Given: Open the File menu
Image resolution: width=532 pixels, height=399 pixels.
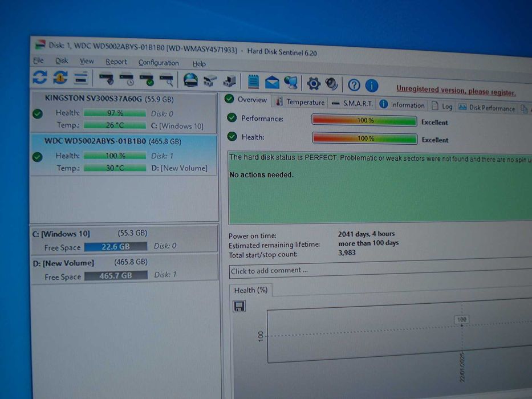Looking at the screenshot, I should tap(38, 60).
